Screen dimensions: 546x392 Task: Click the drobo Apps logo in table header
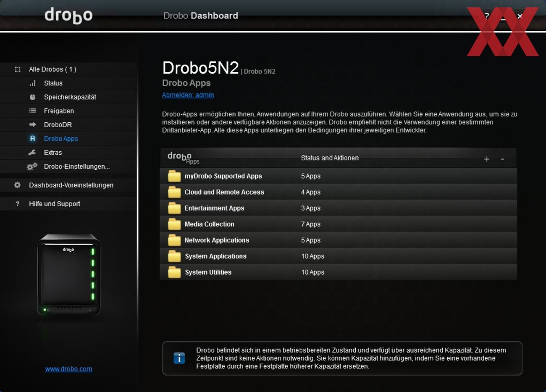183,158
